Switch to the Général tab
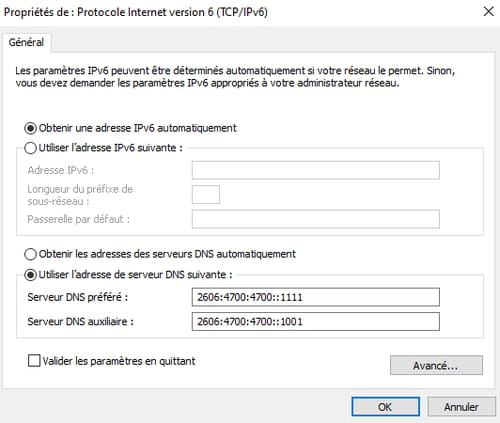 26,42
